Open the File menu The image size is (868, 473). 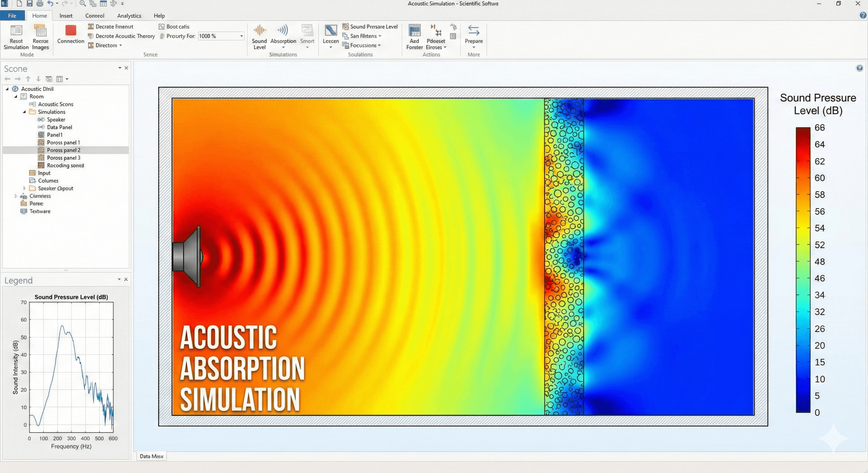click(x=12, y=16)
